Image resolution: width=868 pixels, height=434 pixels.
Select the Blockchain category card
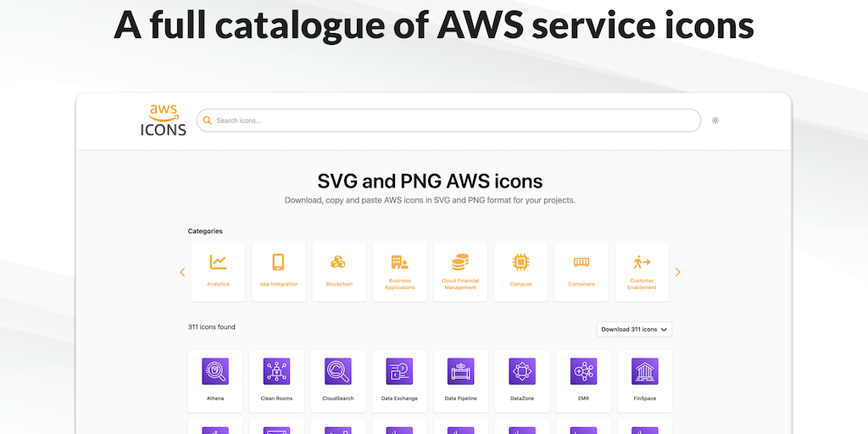pyautogui.click(x=339, y=272)
